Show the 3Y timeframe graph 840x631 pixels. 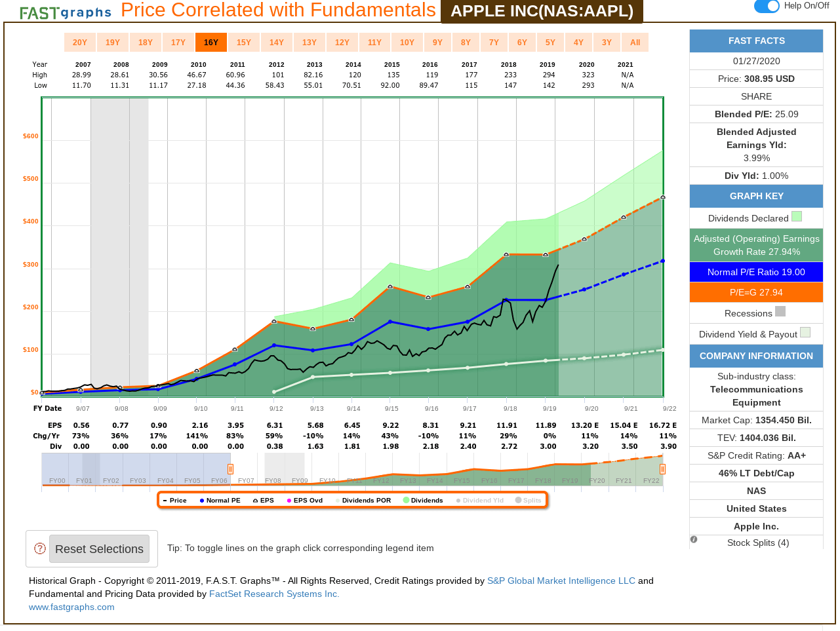pos(607,43)
